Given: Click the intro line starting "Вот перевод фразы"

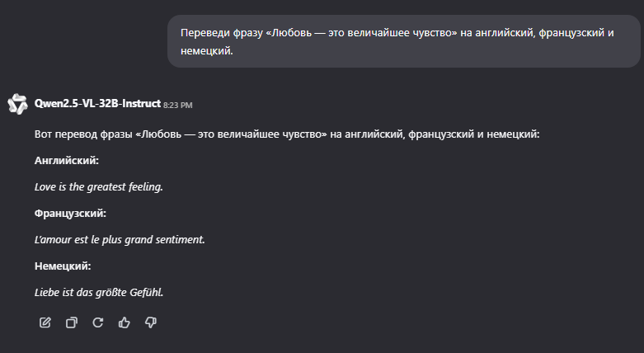Looking at the screenshot, I should (287, 134).
